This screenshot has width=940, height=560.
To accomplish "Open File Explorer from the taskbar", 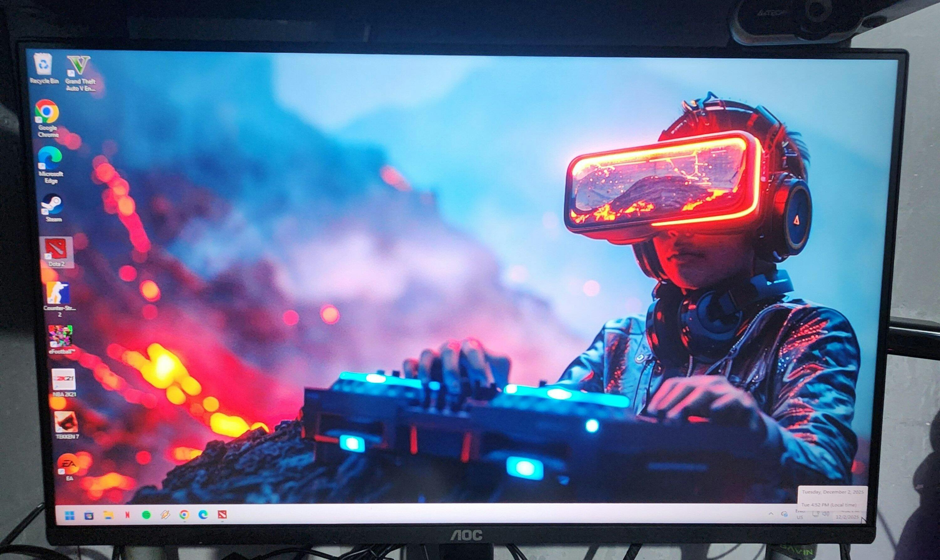I will click(x=108, y=515).
